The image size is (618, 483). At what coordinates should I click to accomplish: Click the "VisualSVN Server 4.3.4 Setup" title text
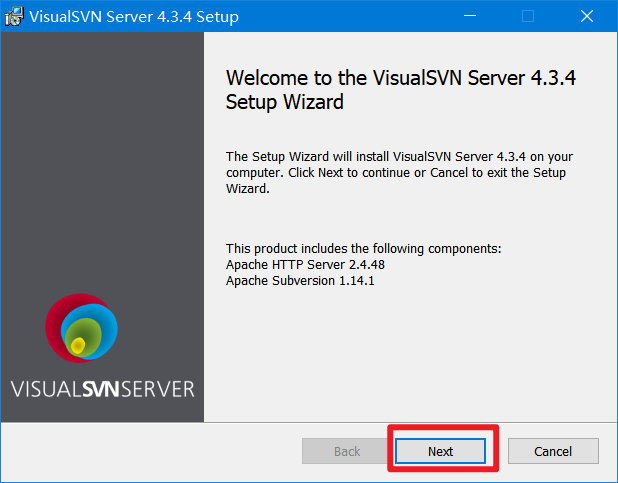click(134, 17)
